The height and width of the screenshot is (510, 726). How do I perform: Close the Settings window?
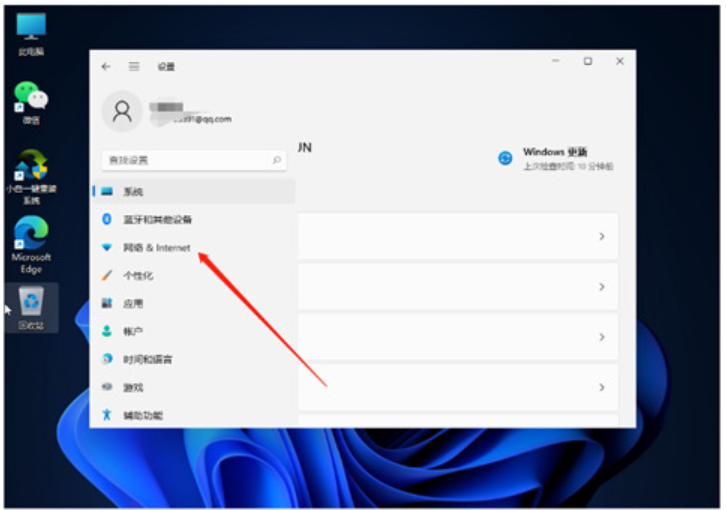620,61
